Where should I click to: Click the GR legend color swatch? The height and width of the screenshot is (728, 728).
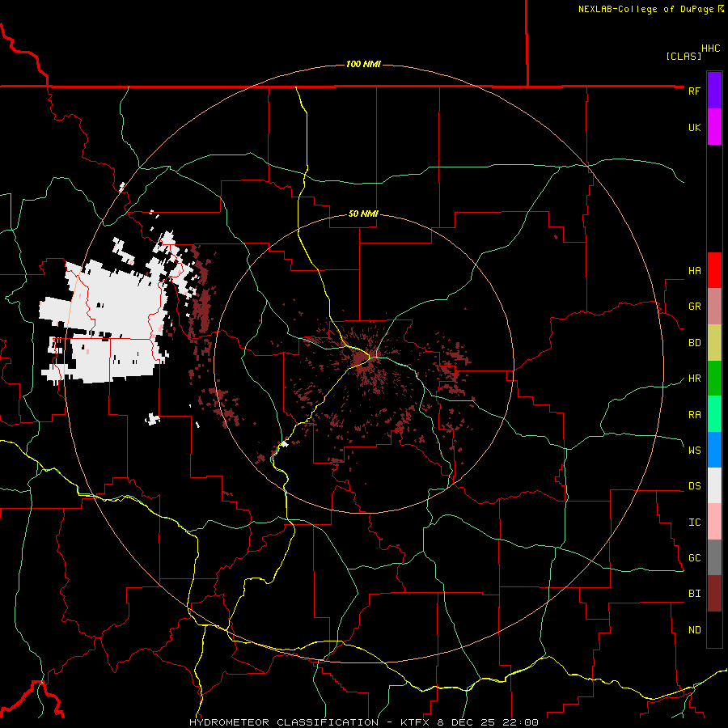click(x=714, y=306)
